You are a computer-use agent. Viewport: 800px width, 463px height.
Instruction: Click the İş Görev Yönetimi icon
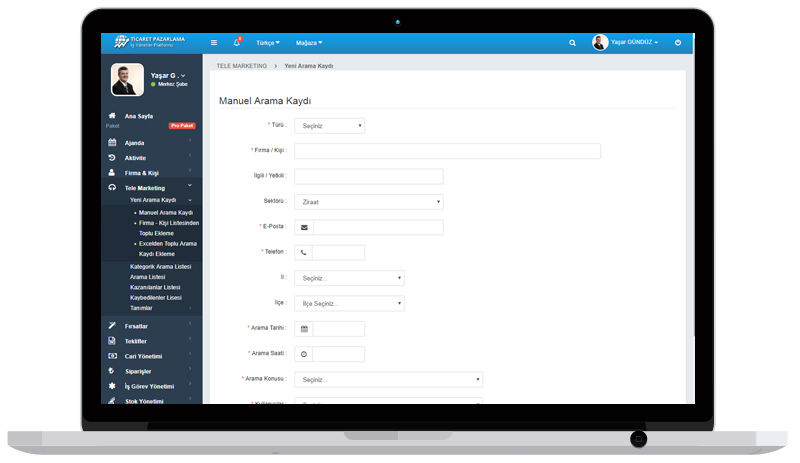(x=112, y=386)
